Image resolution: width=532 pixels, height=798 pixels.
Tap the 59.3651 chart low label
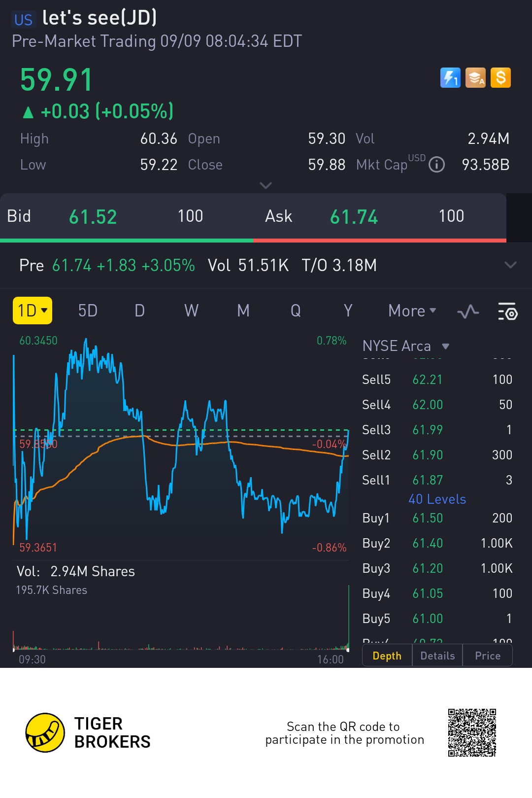[x=38, y=548]
